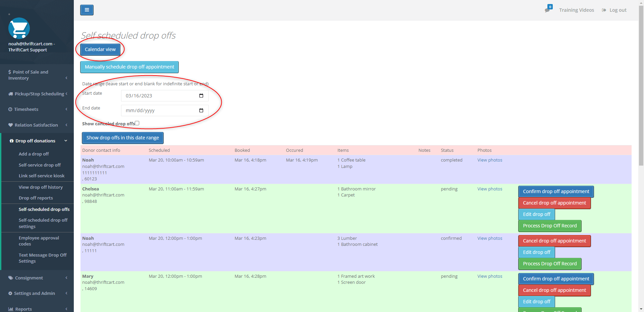Viewport: 644px width, 312px height.
Task: Enable the Show canceled drop offs checkbox
Action: pos(137,123)
